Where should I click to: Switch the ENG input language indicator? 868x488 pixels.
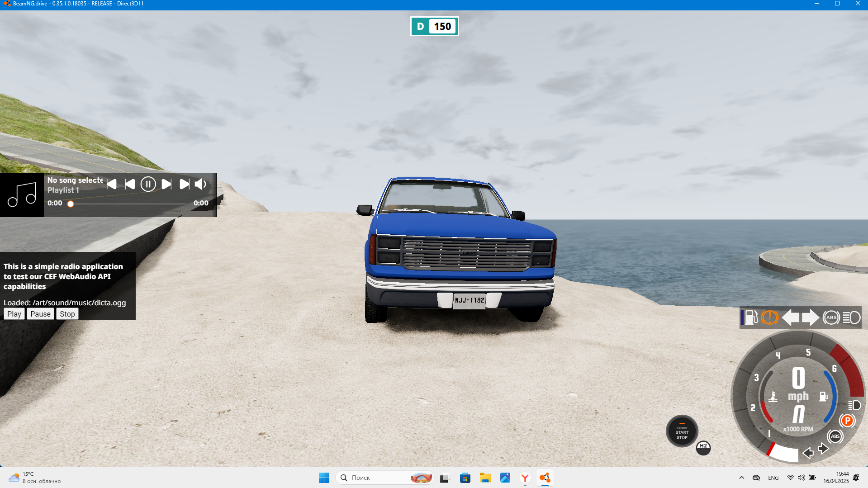pyautogui.click(x=773, y=478)
